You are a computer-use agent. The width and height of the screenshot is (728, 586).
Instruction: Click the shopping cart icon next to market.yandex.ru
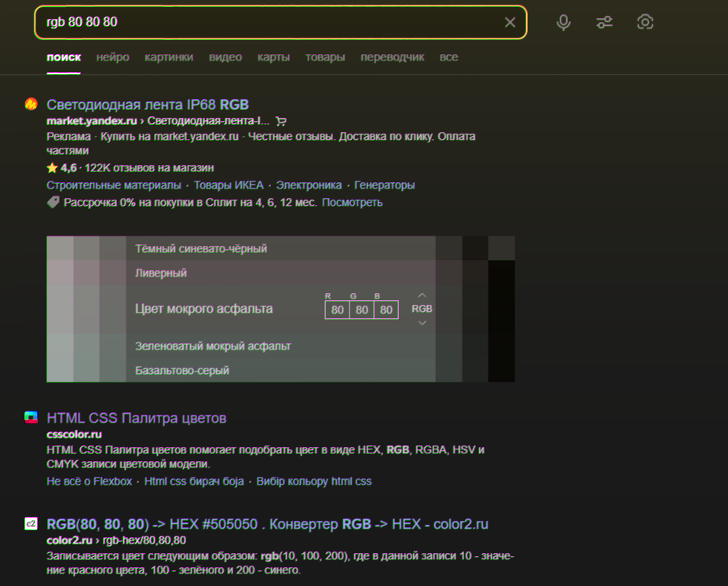pyautogui.click(x=281, y=121)
